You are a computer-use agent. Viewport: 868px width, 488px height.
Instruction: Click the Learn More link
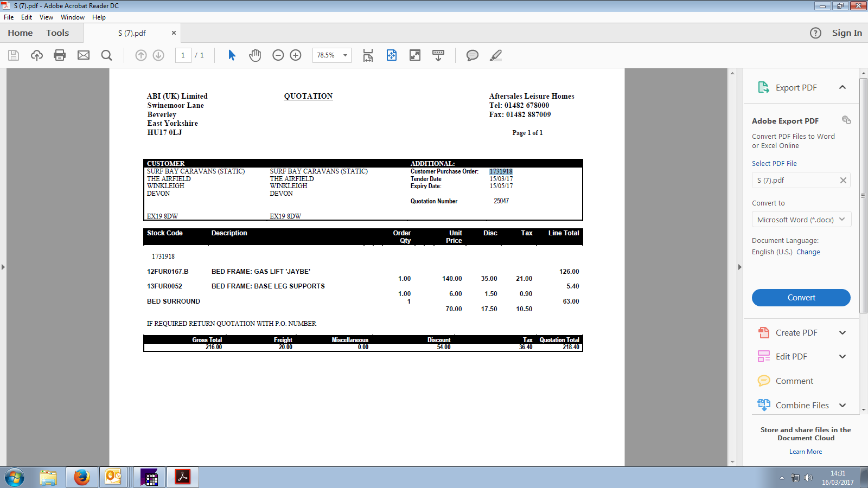click(805, 452)
